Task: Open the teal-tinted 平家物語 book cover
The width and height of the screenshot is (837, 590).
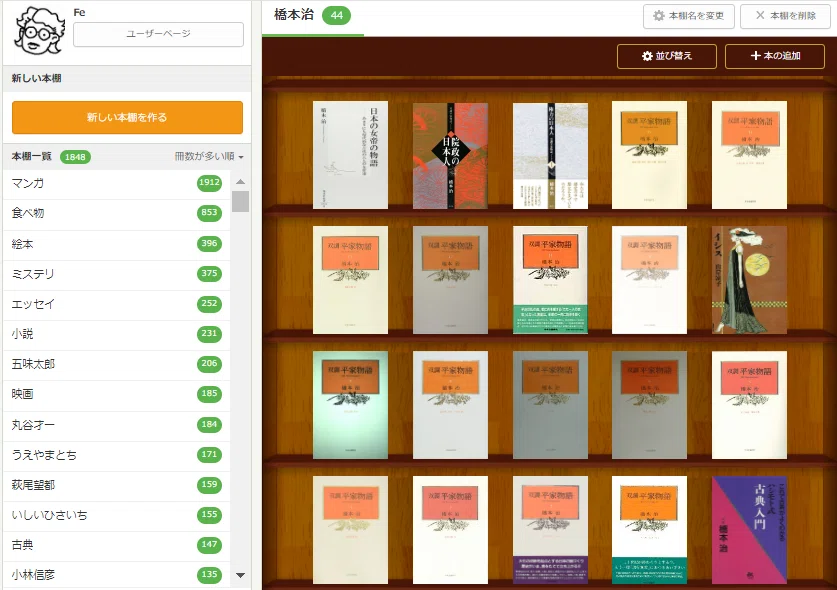Action: click(350, 405)
